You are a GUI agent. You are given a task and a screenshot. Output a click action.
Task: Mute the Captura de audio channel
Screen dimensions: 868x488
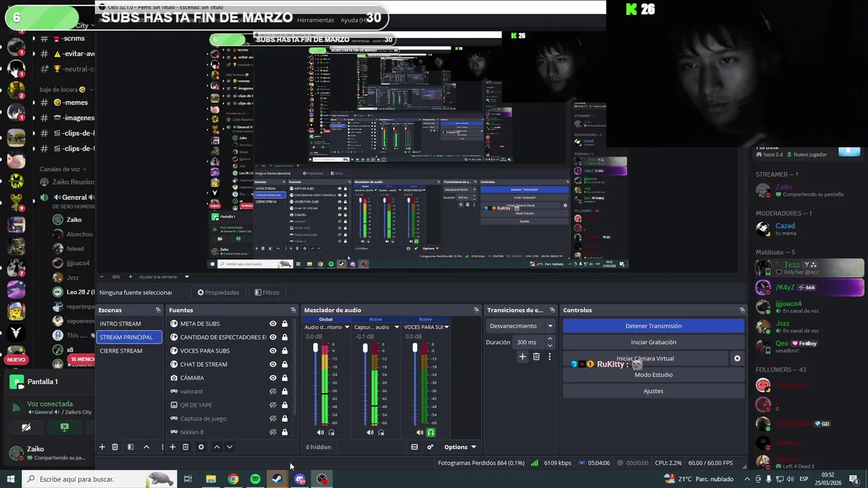pyautogui.click(x=370, y=432)
